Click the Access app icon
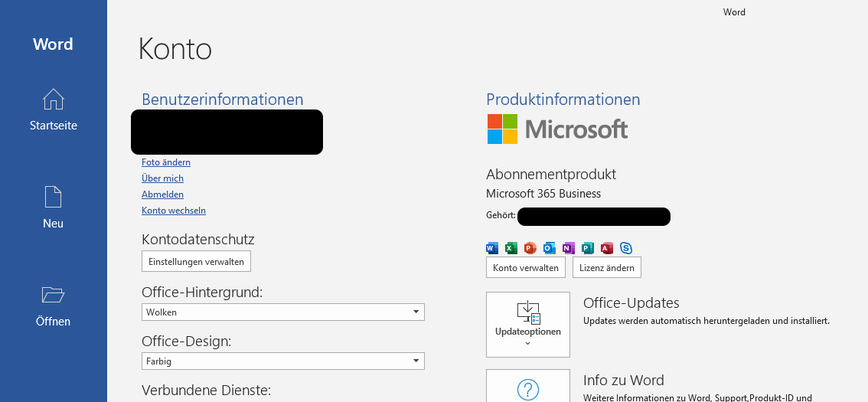Screen dimensions: 868x402 (607, 247)
